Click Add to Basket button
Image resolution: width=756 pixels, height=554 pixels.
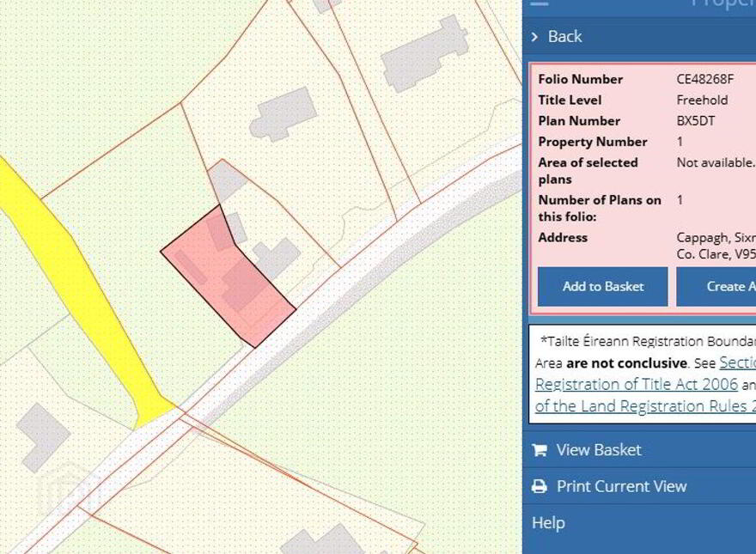pyautogui.click(x=603, y=286)
